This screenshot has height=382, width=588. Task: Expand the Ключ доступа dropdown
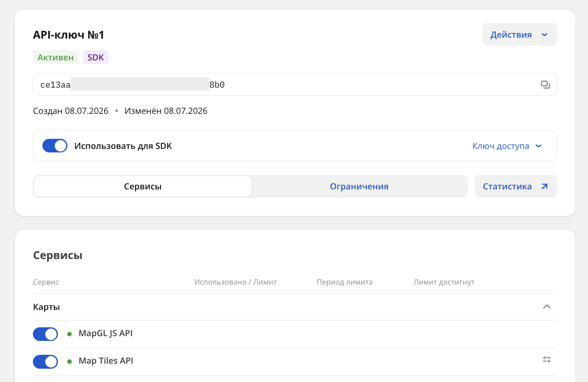507,146
